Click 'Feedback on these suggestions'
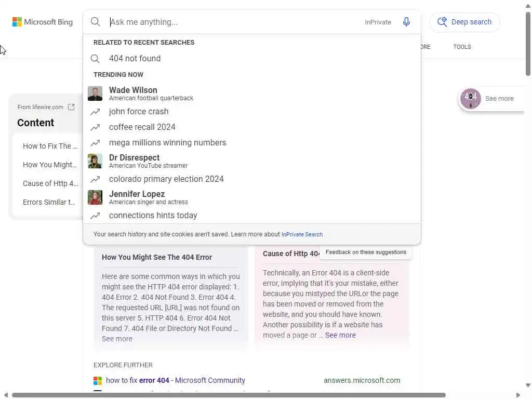 click(366, 252)
